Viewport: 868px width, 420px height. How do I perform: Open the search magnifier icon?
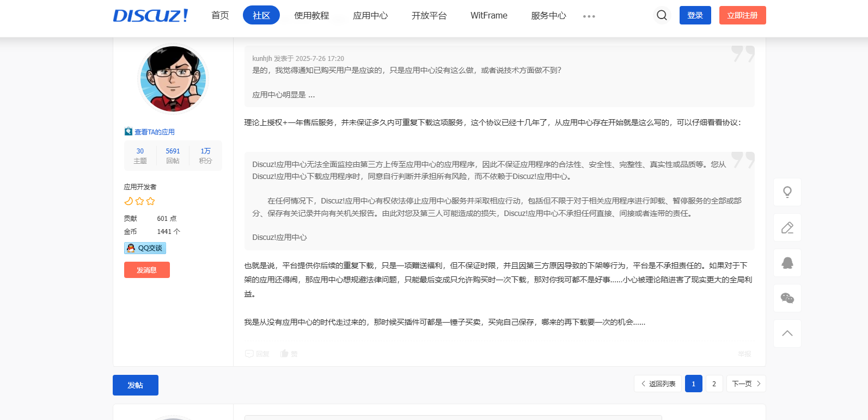coord(662,15)
